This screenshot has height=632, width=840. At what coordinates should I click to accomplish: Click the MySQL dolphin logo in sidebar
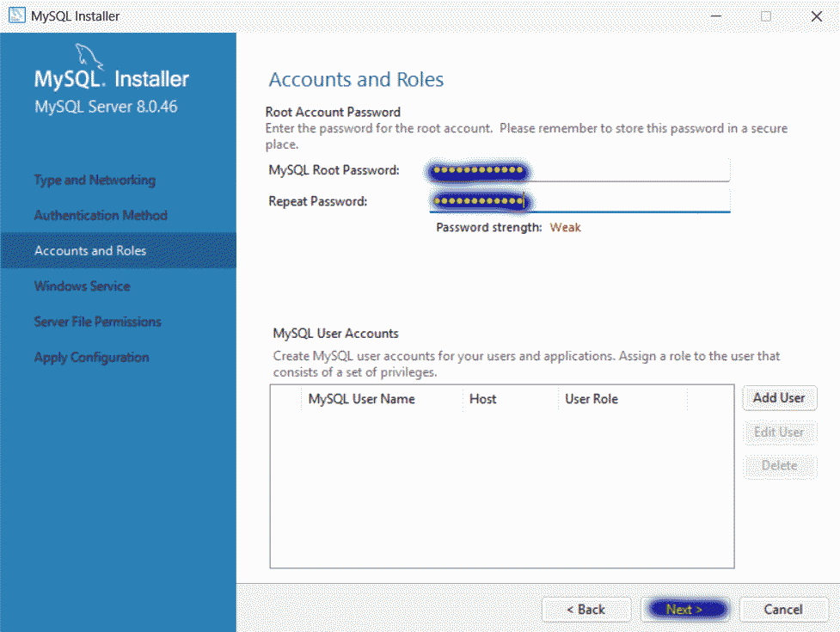coord(89,56)
